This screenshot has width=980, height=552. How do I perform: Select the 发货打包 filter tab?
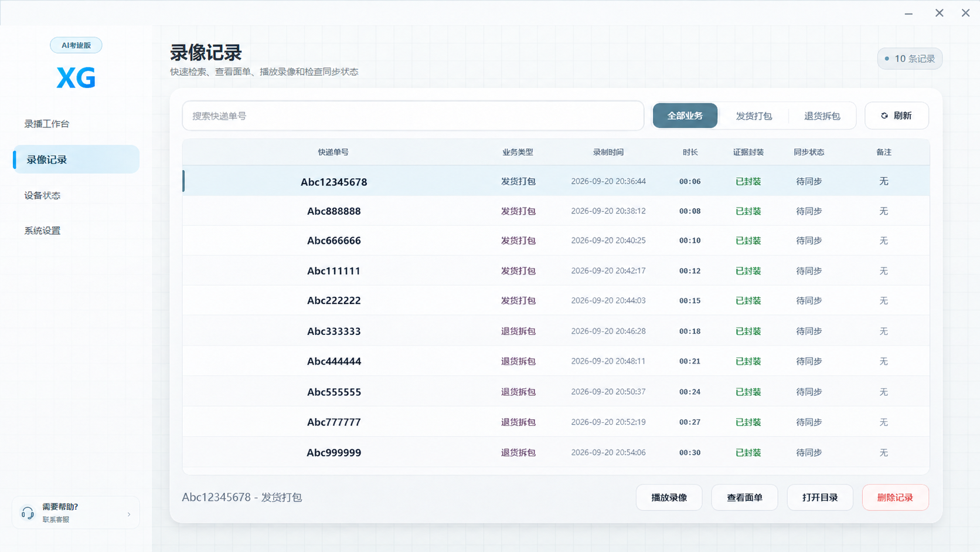tap(754, 116)
